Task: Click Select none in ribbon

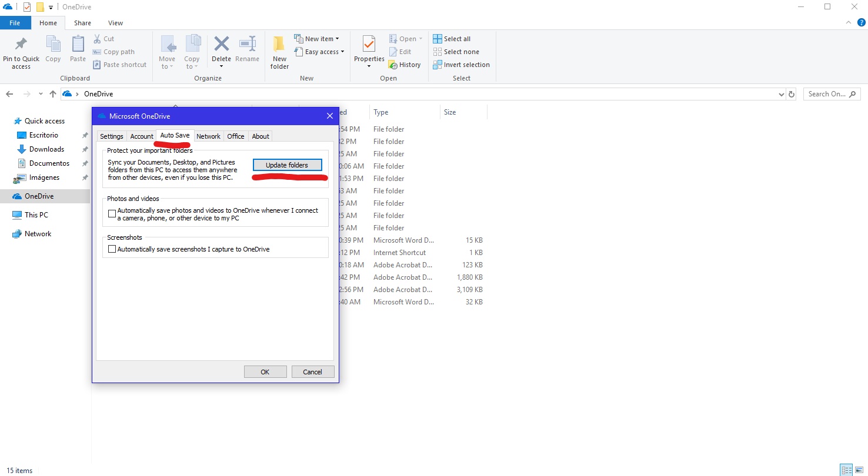Action: [456, 52]
